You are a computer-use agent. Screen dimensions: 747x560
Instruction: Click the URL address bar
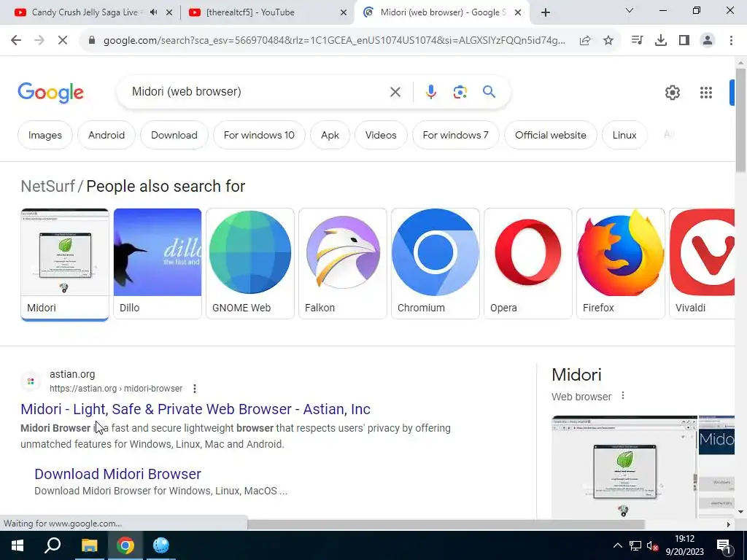click(x=333, y=41)
